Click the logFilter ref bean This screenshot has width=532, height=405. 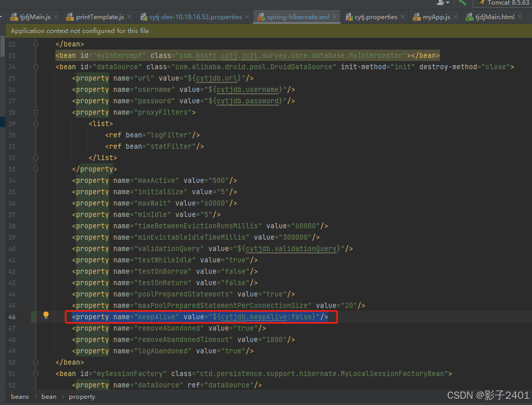coord(152,135)
